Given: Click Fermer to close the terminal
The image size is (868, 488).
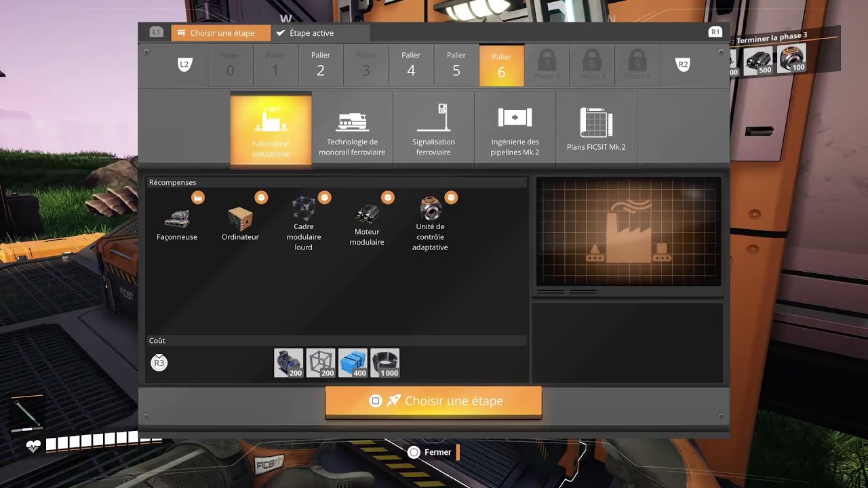Looking at the screenshot, I should (430, 452).
